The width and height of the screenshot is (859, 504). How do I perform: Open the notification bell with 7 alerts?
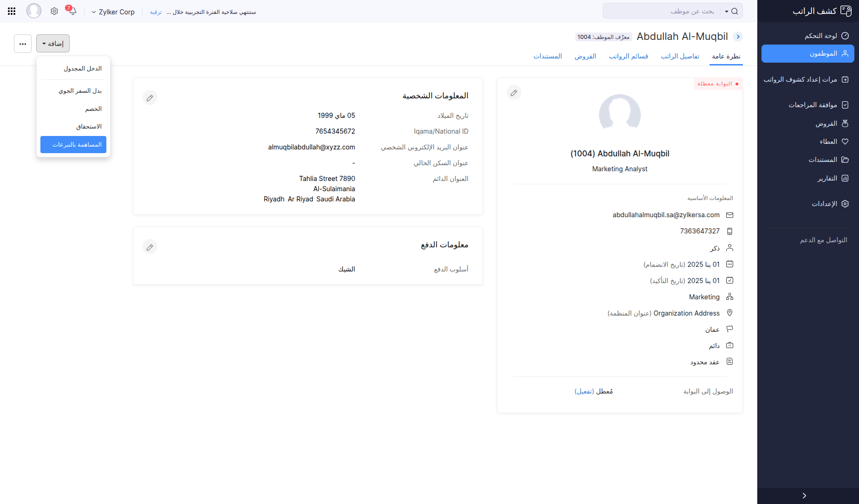(72, 12)
